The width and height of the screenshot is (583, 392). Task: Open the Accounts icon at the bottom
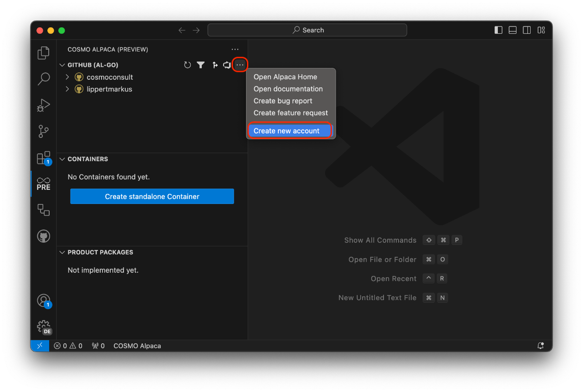tap(43, 300)
